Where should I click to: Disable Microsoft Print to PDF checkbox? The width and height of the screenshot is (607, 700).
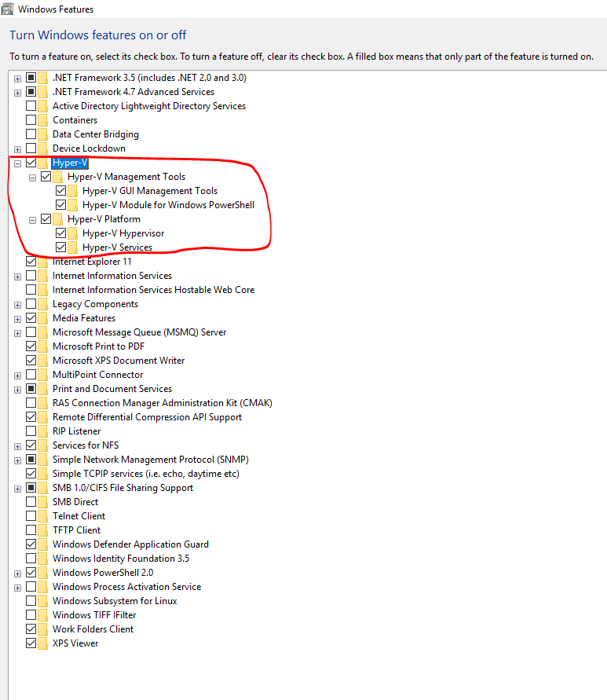pos(31,346)
